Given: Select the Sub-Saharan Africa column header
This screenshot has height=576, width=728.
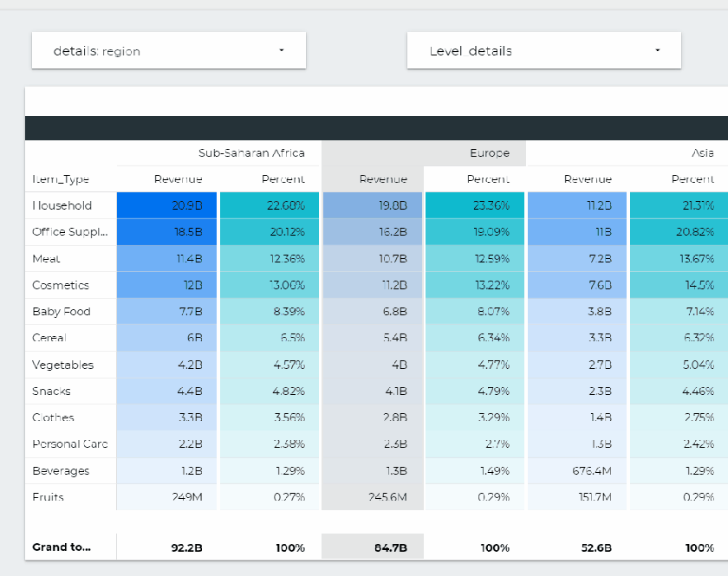Looking at the screenshot, I should (x=251, y=152).
